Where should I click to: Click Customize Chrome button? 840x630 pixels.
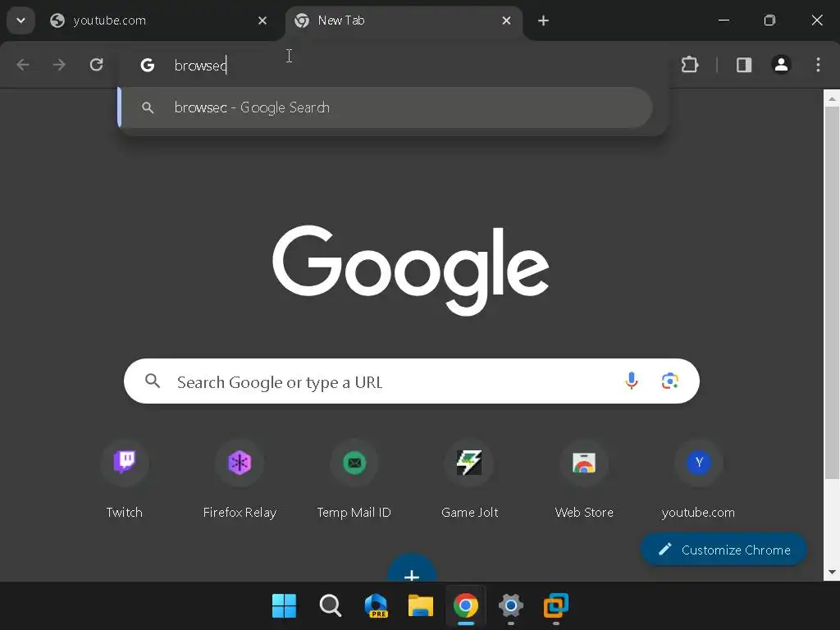[x=724, y=550]
